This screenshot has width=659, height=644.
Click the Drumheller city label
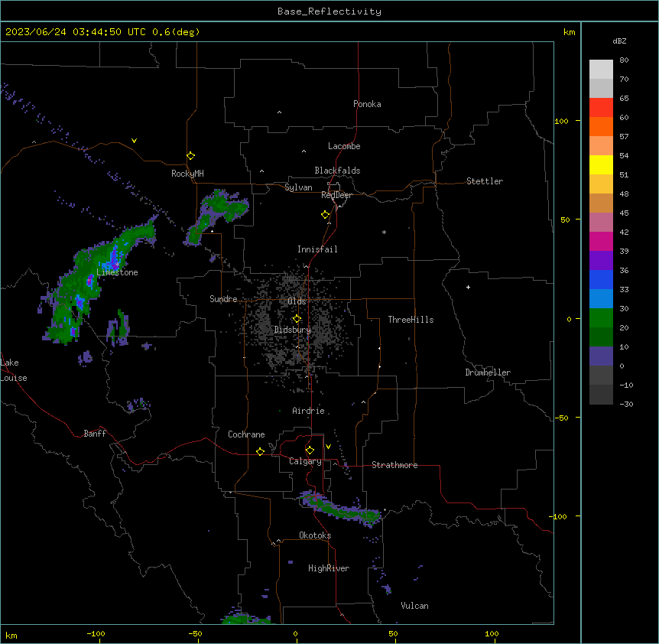[x=488, y=372]
